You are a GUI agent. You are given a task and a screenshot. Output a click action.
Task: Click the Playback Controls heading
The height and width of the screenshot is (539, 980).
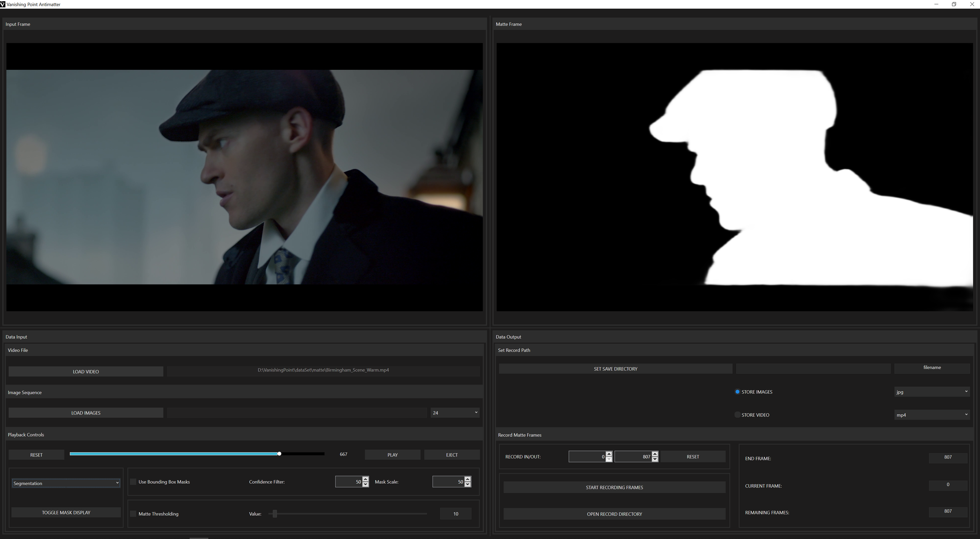click(26, 435)
